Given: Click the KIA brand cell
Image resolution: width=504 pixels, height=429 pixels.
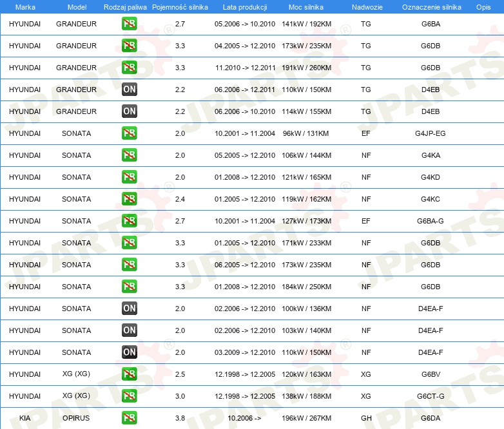Looking at the screenshot, I should click(24, 418).
